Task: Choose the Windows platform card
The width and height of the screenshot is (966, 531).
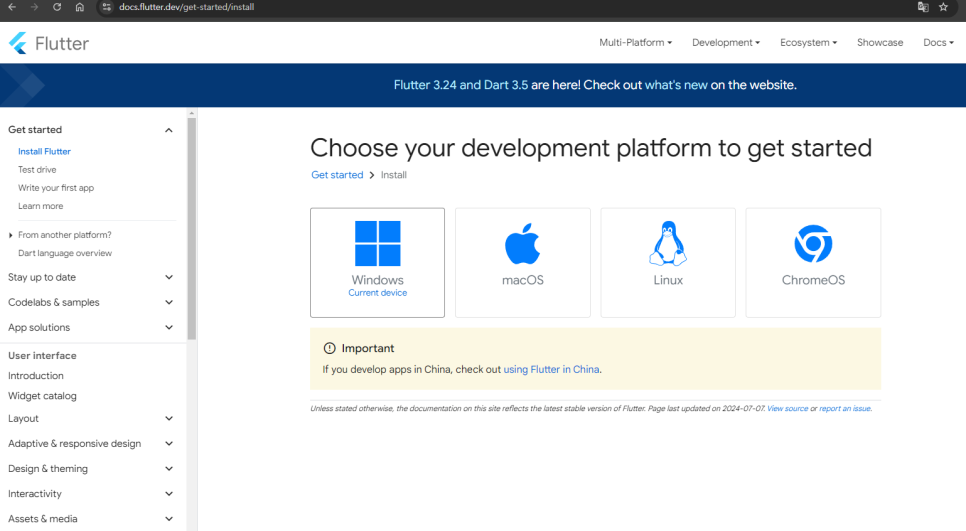Action: pos(378,262)
